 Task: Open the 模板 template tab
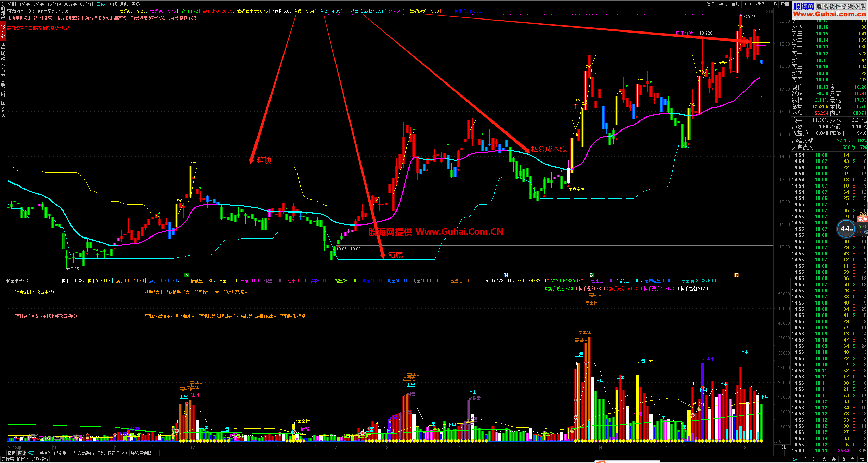pyautogui.click(x=22, y=453)
